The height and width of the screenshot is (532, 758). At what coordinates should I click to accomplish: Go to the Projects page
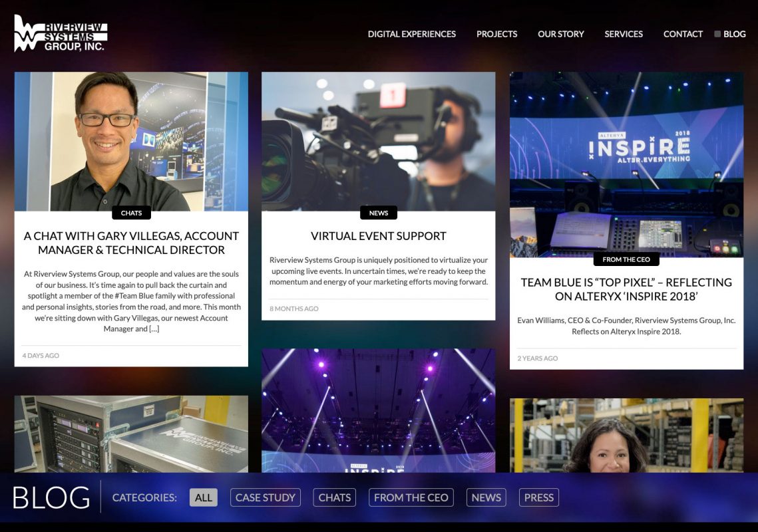tap(496, 34)
